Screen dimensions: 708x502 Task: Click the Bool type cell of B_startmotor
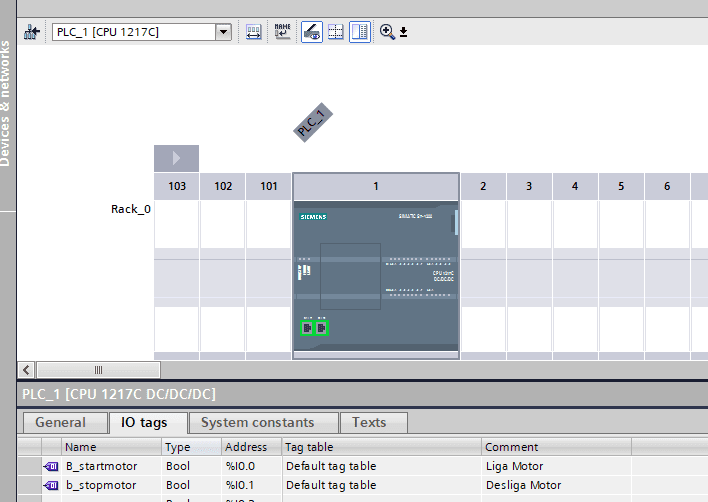[191, 466]
